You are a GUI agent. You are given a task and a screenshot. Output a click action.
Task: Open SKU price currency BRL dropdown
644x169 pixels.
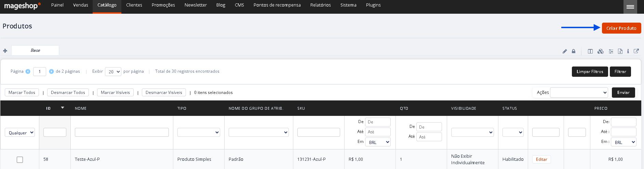(x=378, y=142)
